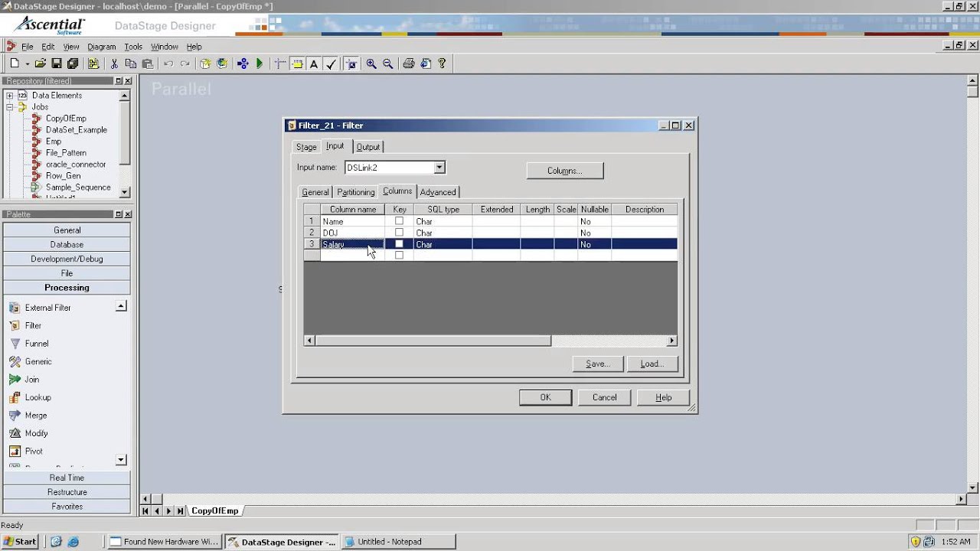This screenshot has width=980, height=551.
Task: Click the palette scroll down arrow
Action: point(121,460)
